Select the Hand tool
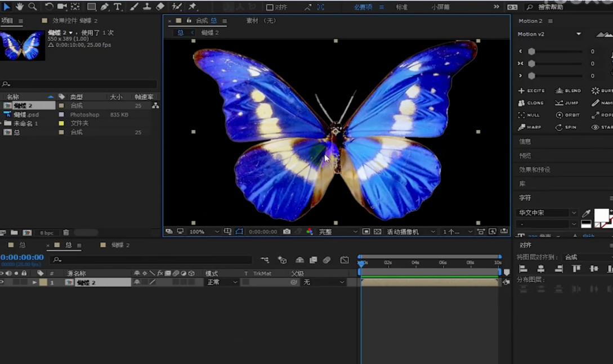613x364 pixels. [x=19, y=6]
